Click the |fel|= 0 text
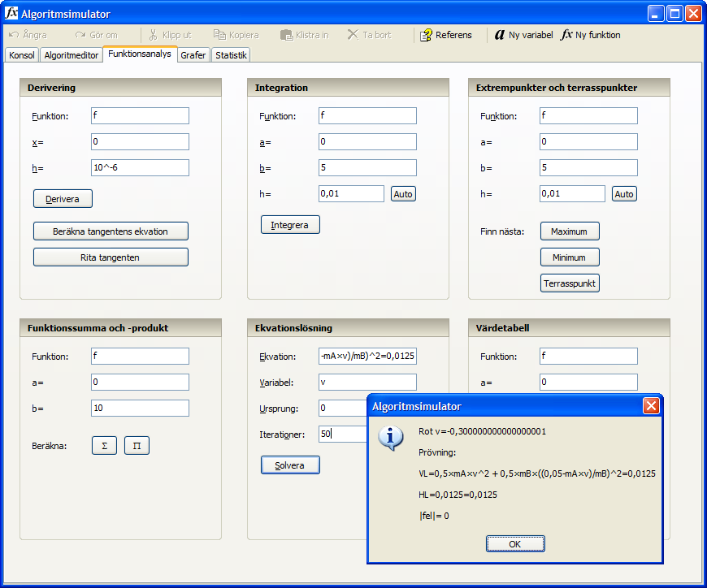This screenshot has width=707, height=588. pos(434,516)
